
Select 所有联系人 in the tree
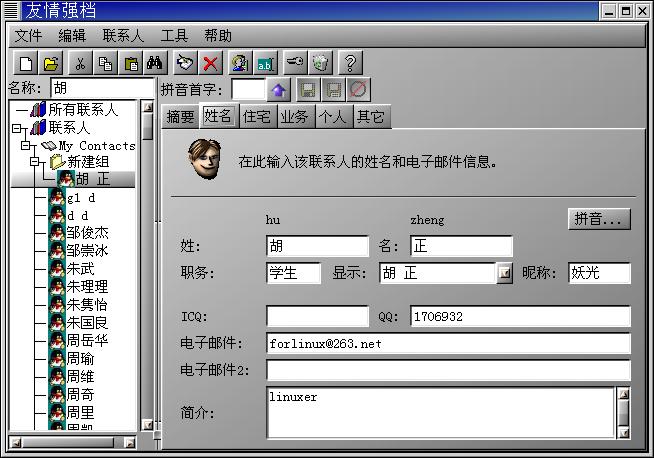tap(82, 110)
